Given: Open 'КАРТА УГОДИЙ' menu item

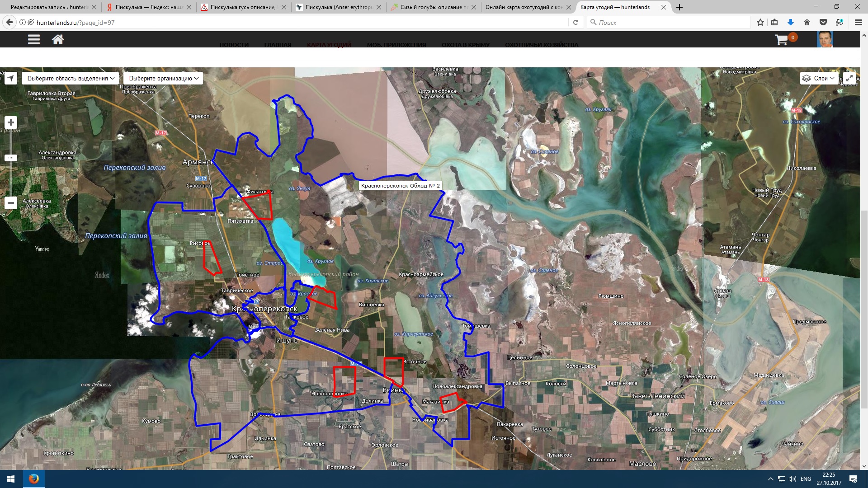Looking at the screenshot, I should pyautogui.click(x=329, y=45).
